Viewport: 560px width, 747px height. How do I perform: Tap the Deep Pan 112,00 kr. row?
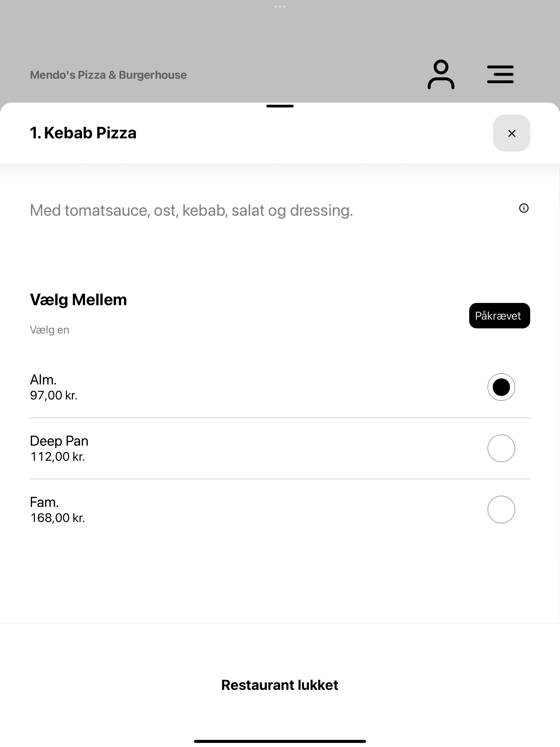click(x=280, y=448)
